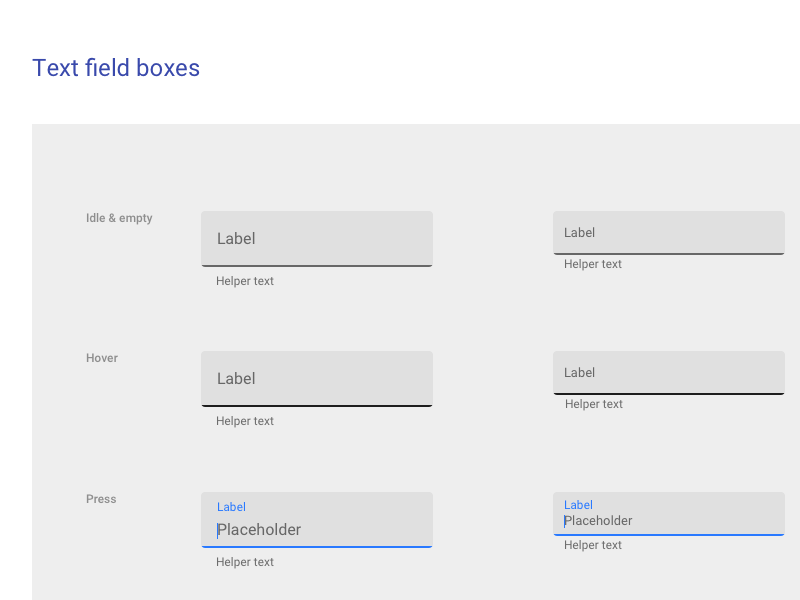Click the dark underline of the hover field
This screenshot has width=800, height=600.
tap(316, 405)
